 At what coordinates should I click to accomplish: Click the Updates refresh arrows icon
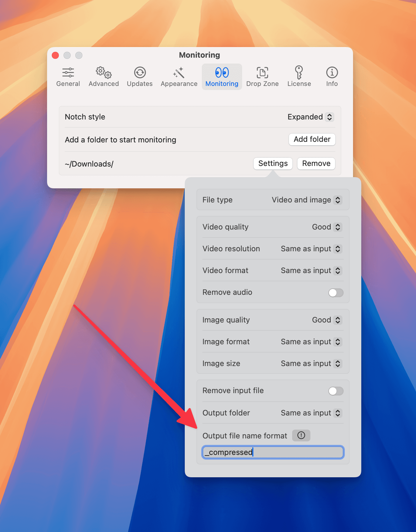click(x=140, y=72)
